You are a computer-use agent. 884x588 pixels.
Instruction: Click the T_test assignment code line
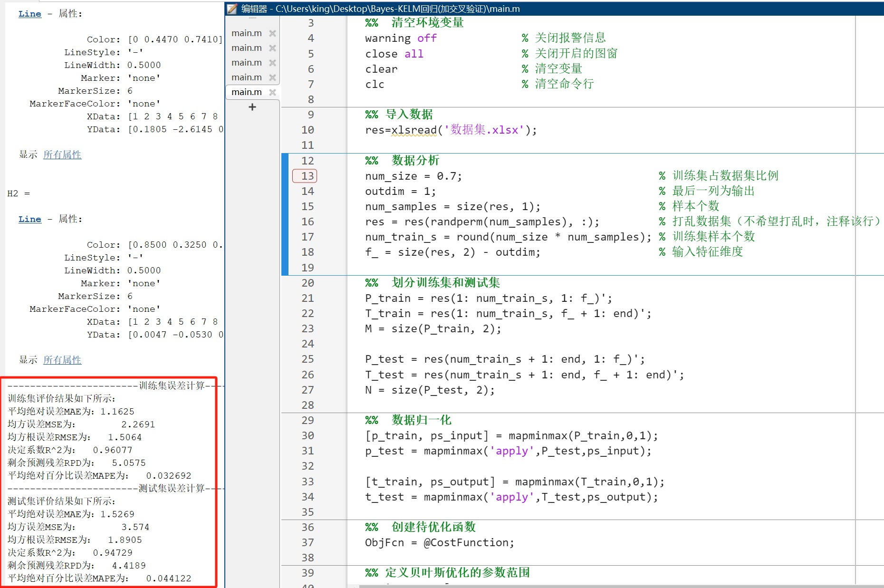coord(525,375)
